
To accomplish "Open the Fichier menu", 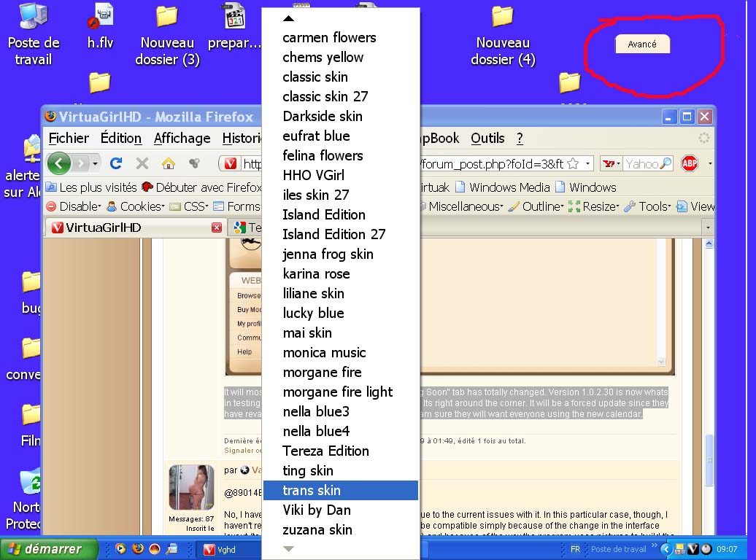I will (x=69, y=139).
